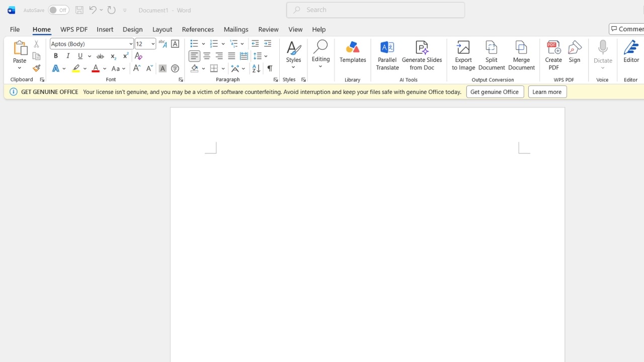
Task: Click the Paste clipboard icon
Action: [20, 48]
